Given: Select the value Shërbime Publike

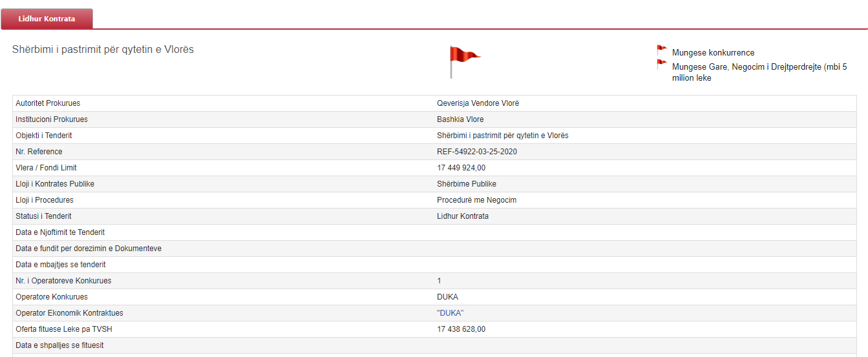Looking at the screenshot, I should 467,184.
